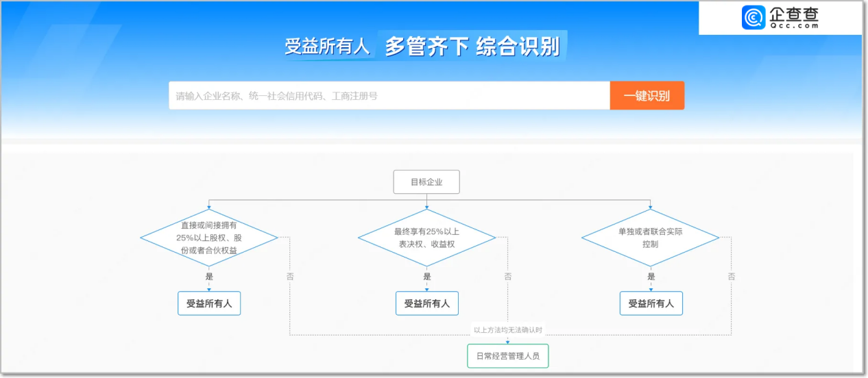Click the 是 label below the actual control diamond
Image resolution: width=868 pixels, height=378 pixels.
[x=651, y=277]
